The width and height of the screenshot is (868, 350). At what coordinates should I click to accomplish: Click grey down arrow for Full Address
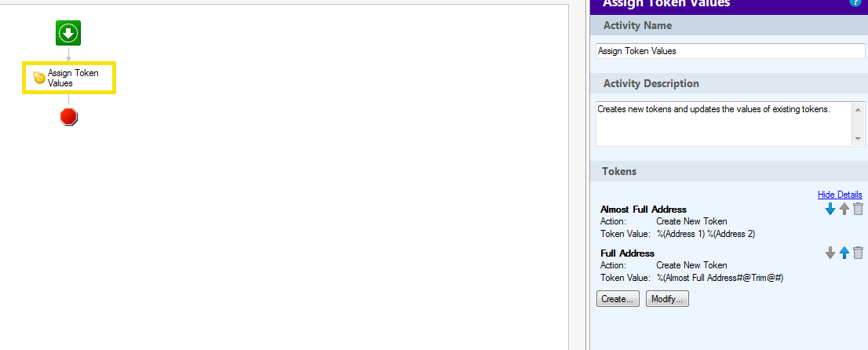pyautogui.click(x=830, y=253)
